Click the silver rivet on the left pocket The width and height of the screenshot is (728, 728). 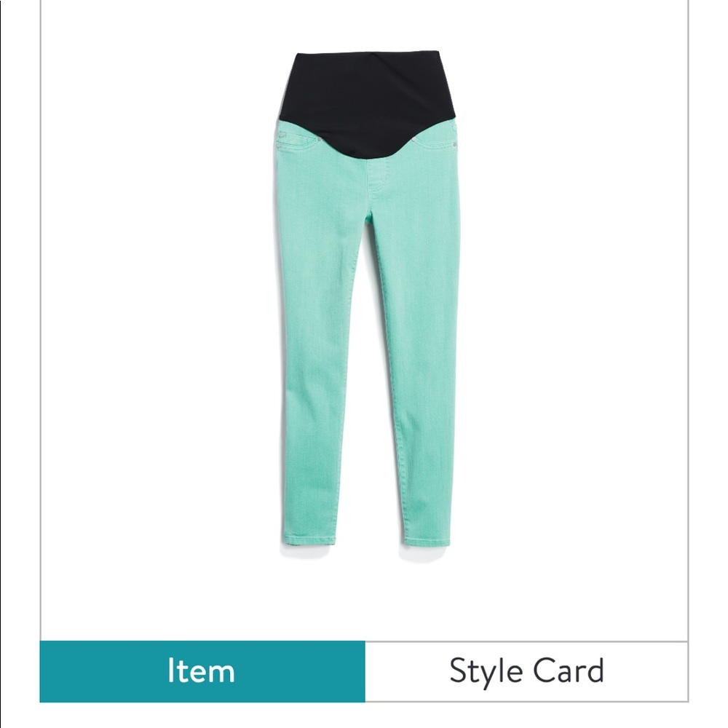(279, 146)
